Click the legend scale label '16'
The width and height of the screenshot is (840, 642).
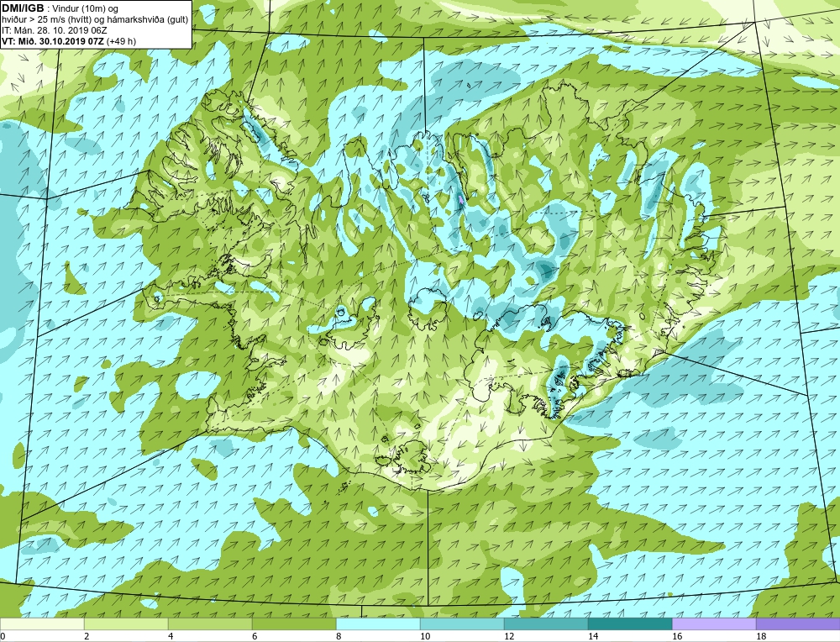click(x=678, y=636)
